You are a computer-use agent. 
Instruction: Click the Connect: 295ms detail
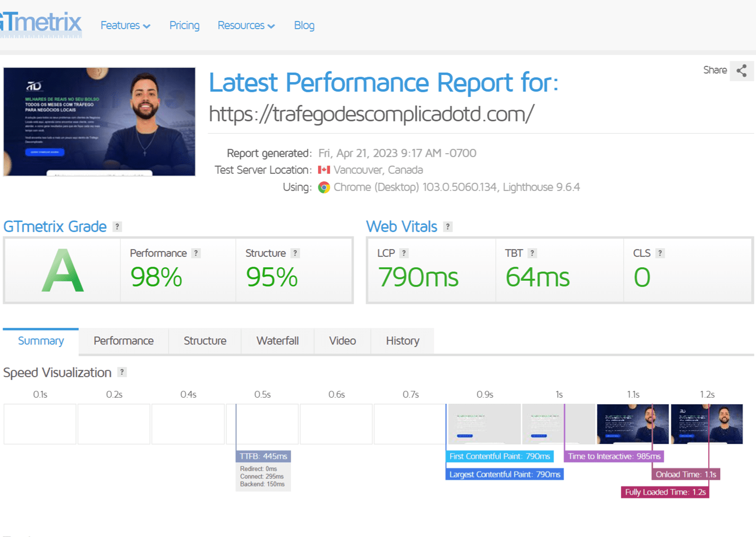pos(262,476)
